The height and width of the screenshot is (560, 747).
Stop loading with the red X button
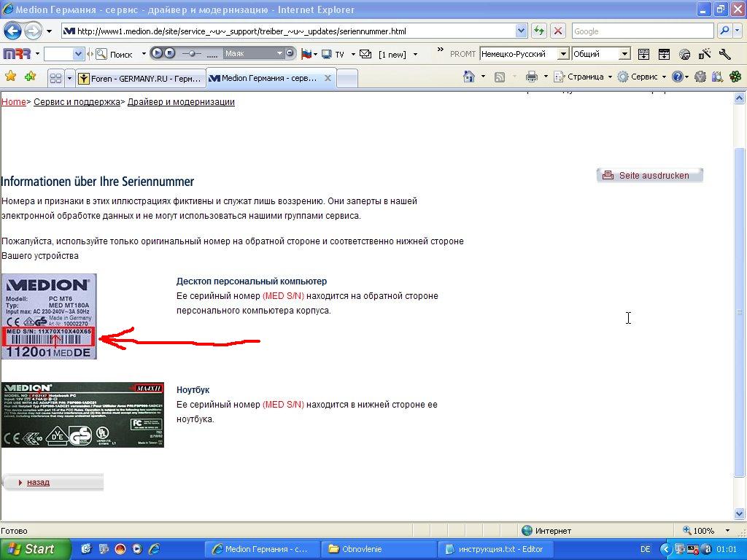click(558, 31)
